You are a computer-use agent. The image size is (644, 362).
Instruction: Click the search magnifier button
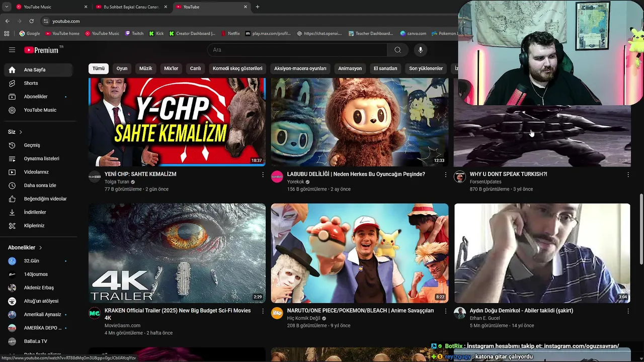pyautogui.click(x=397, y=50)
